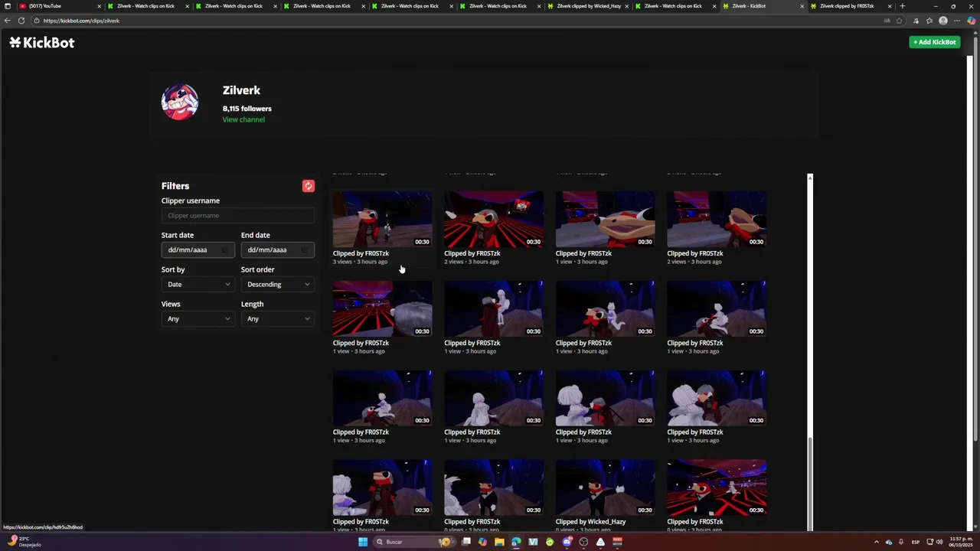Click the 'Zilverk' channel name heading
Image resolution: width=980 pixels, height=551 pixels.
pos(241,90)
